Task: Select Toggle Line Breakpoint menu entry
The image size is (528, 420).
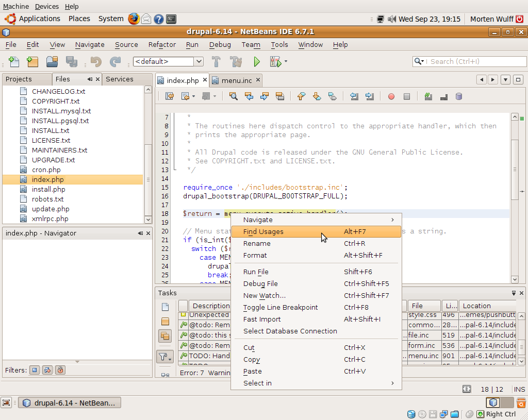Action: click(x=316, y=307)
